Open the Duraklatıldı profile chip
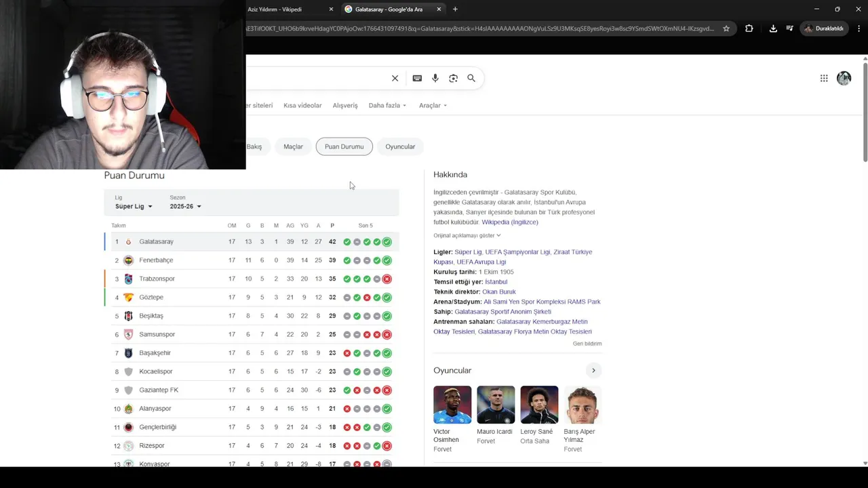The image size is (868, 488). (825, 28)
